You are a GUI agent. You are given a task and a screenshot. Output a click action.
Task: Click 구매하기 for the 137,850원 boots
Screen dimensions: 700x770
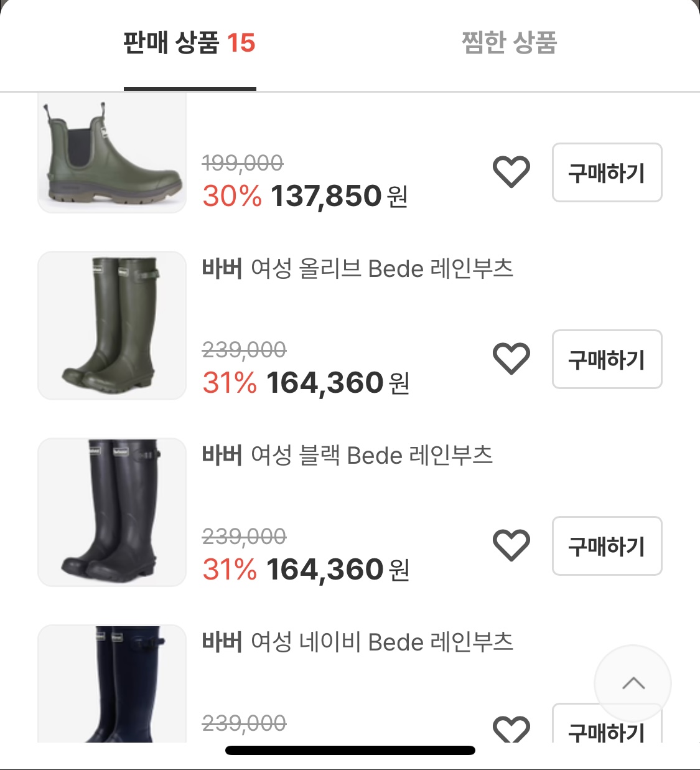pos(607,172)
